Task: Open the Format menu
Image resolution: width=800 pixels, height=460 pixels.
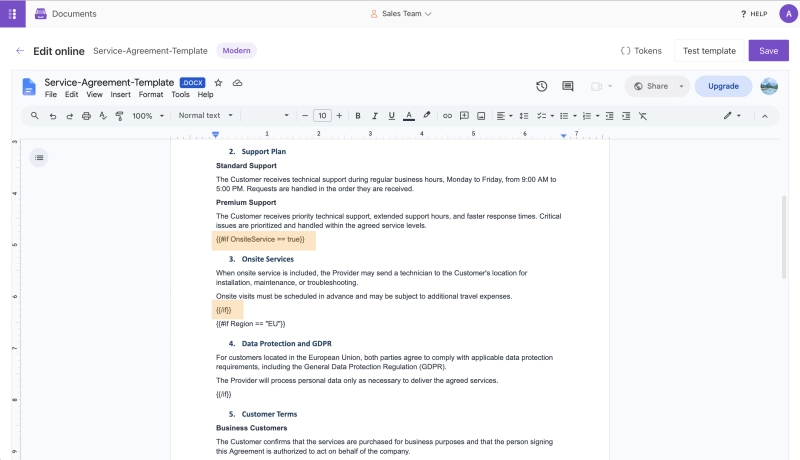Action: click(x=151, y=94)
